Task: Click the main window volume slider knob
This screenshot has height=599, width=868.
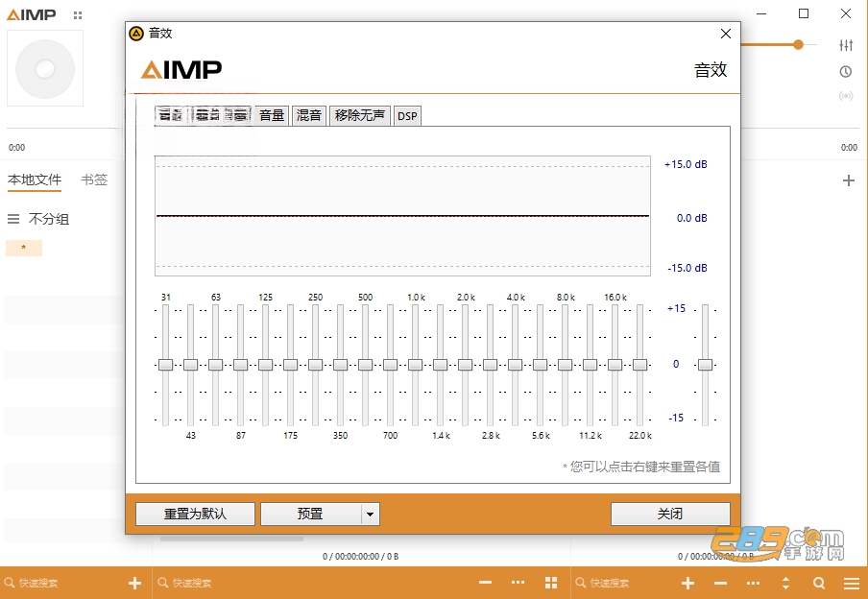Action: 798,44
